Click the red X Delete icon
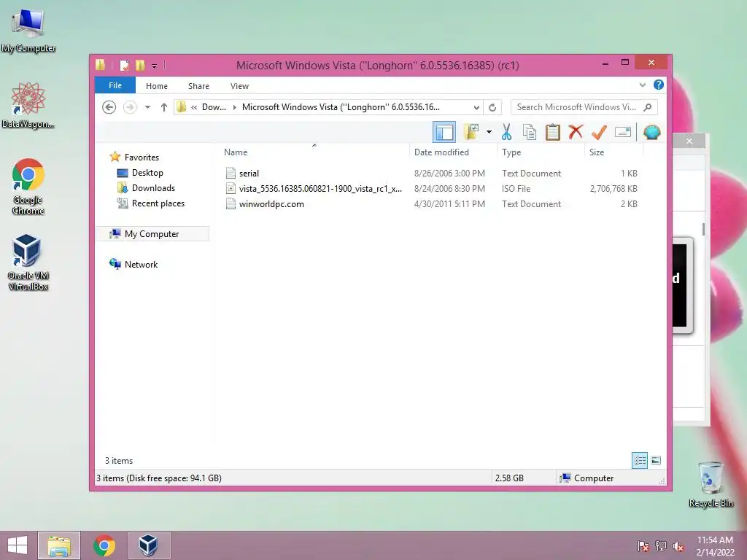Screen dimensions: 747x560 pyautogui.click(x=576, y=132)
